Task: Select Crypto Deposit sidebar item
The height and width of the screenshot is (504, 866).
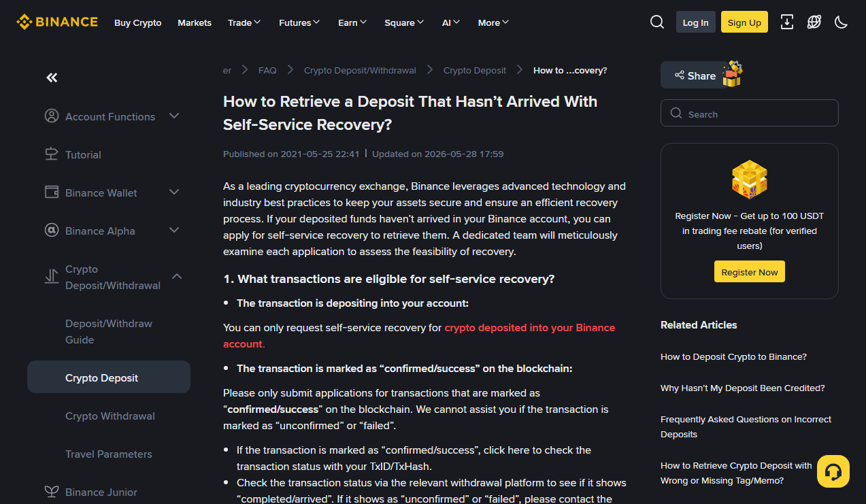Action: pyautogui.click(x=109, y=377)
